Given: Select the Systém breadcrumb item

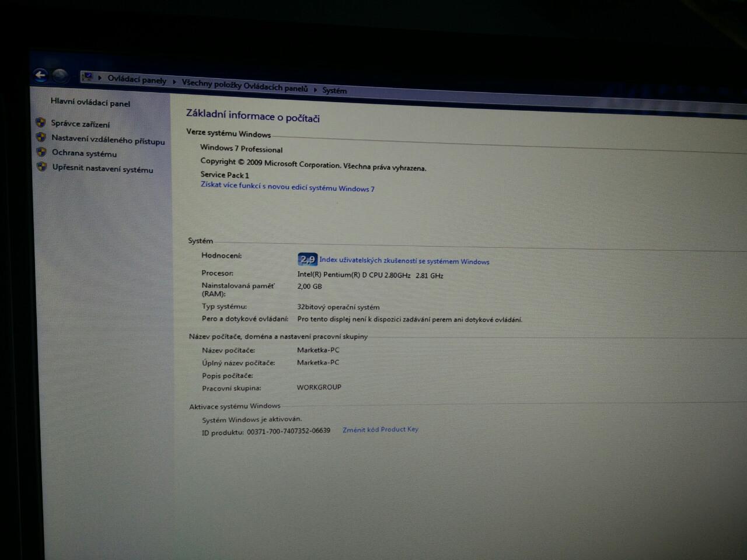Looking at the screenshot, I should tap(334, 90).
